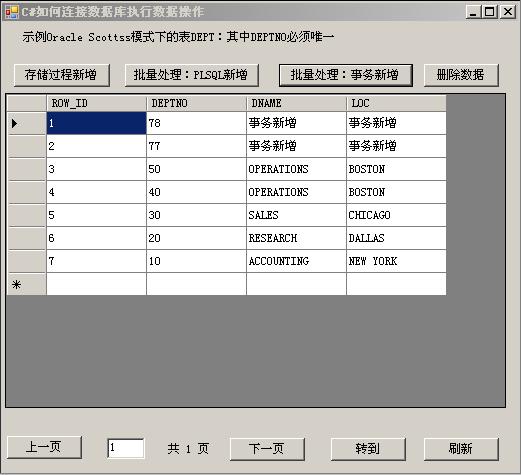This screenshot has width=521, height=475.
Task: Select the new-row asterisk row header
Action: (x=26, y=284)
